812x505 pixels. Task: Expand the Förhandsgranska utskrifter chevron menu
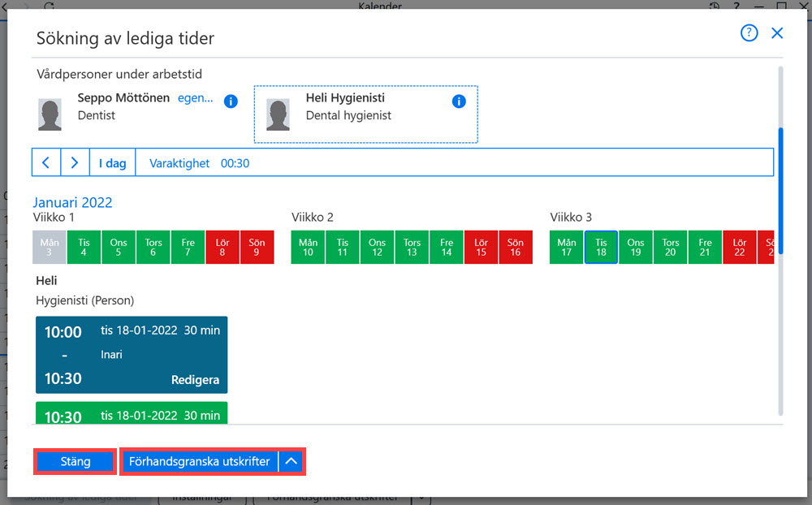pos(291,461)
